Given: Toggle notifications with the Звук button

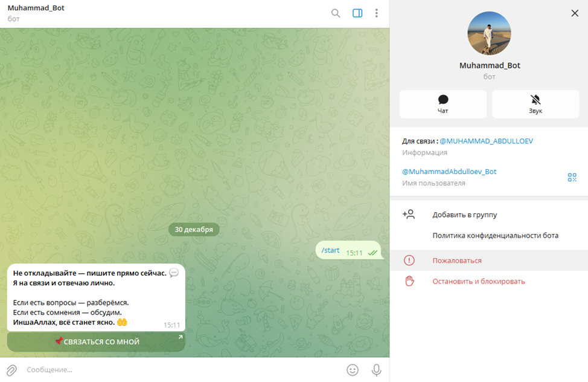Looking at the screenshot, I should point(535,104).
